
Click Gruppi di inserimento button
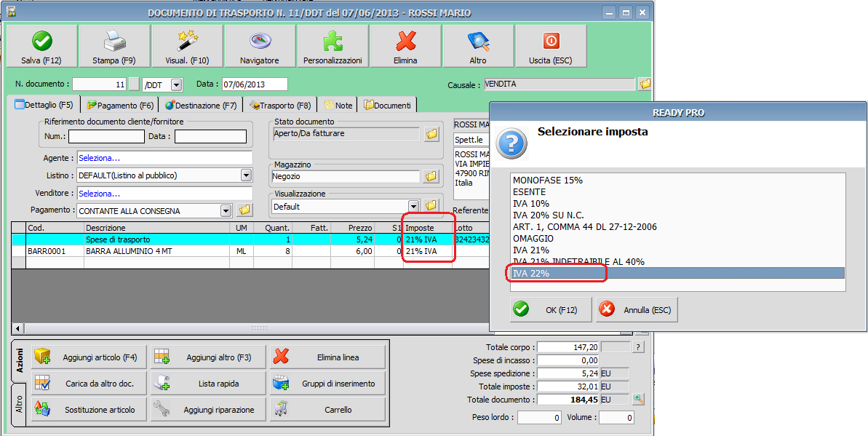(327, 384)
